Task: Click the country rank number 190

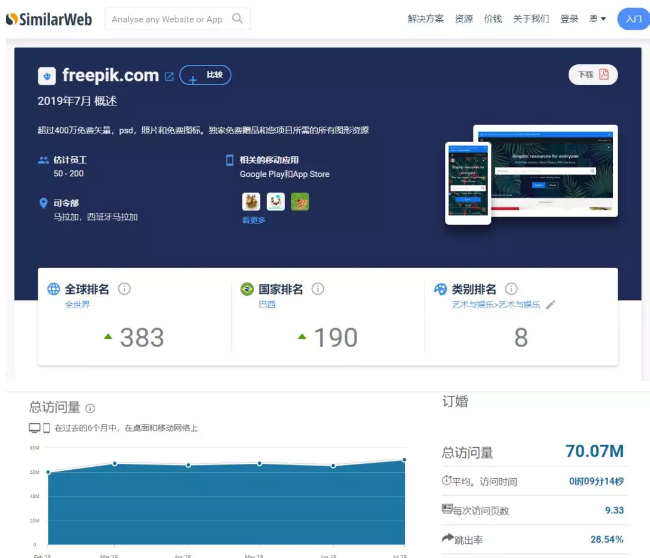Action: tap(335, 337)
